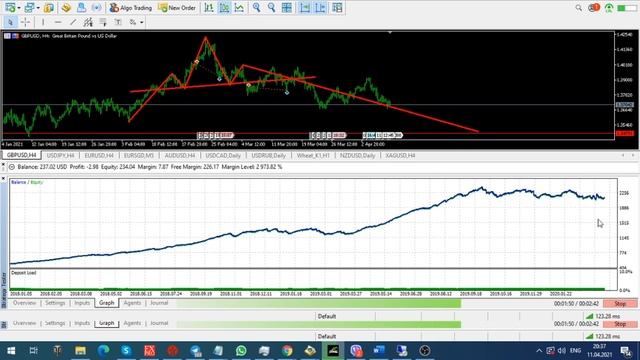640x360 pixels.
Task: Open Google Chrome from the taskbar
Action: click(287, 351)
